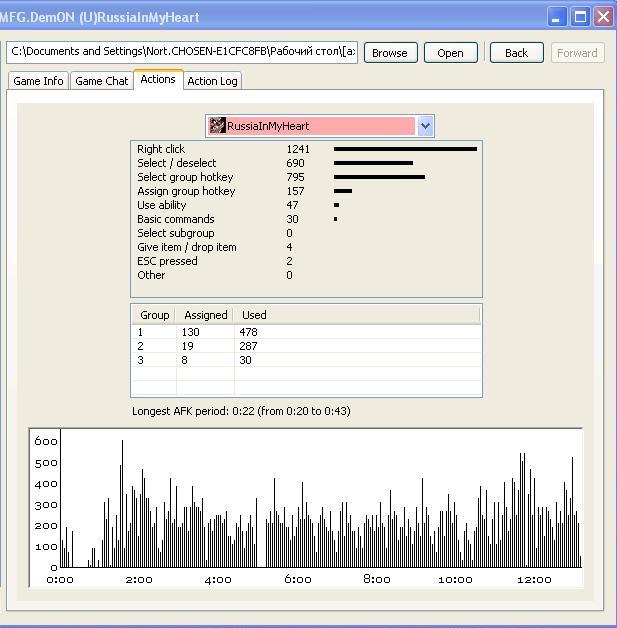Sort by the Assigned column header
Screen dimensions: 617x628
205,315
